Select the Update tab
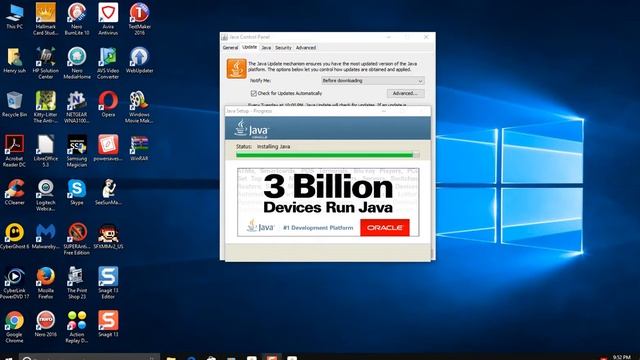This screenshot has width=640, height=360. [x=249, y=47]
